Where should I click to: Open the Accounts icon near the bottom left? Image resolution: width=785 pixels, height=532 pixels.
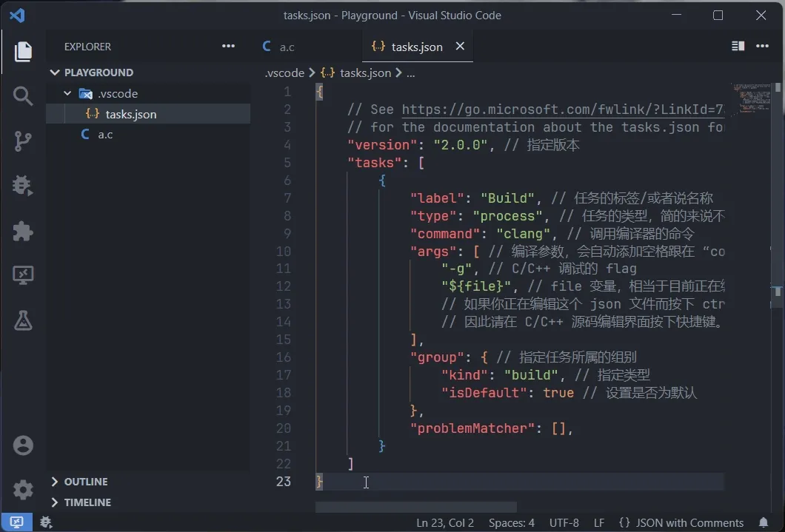coord(23,445)
